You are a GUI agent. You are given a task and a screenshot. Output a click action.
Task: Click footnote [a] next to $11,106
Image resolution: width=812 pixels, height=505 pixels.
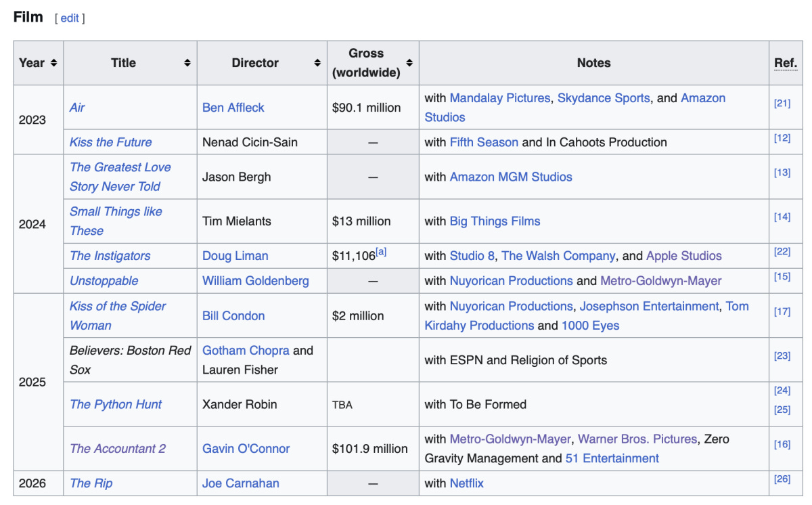(x=381, y=252)
